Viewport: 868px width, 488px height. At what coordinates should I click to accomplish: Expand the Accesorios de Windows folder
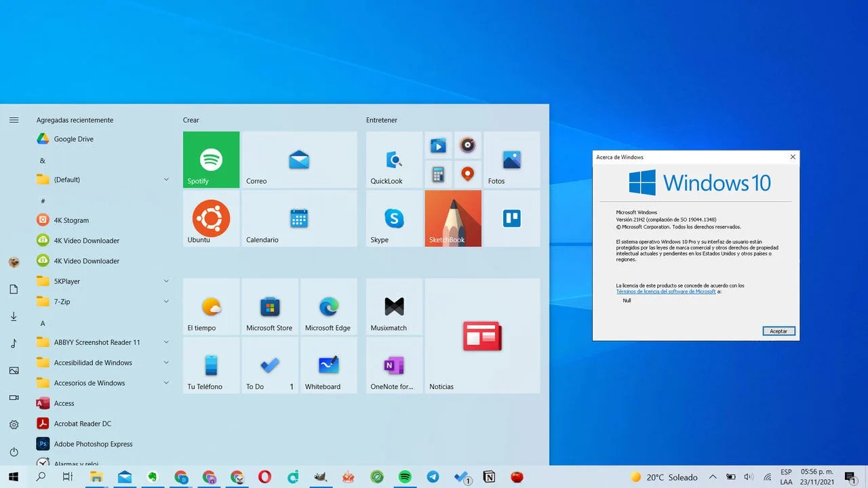click(103, 383)
